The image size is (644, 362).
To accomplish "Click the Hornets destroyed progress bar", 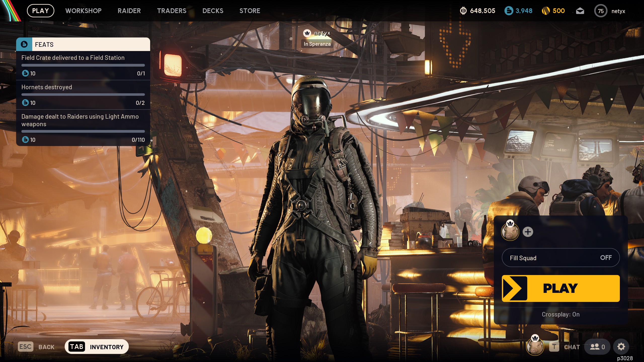I will pyautogui.click(x=83, y=95).
